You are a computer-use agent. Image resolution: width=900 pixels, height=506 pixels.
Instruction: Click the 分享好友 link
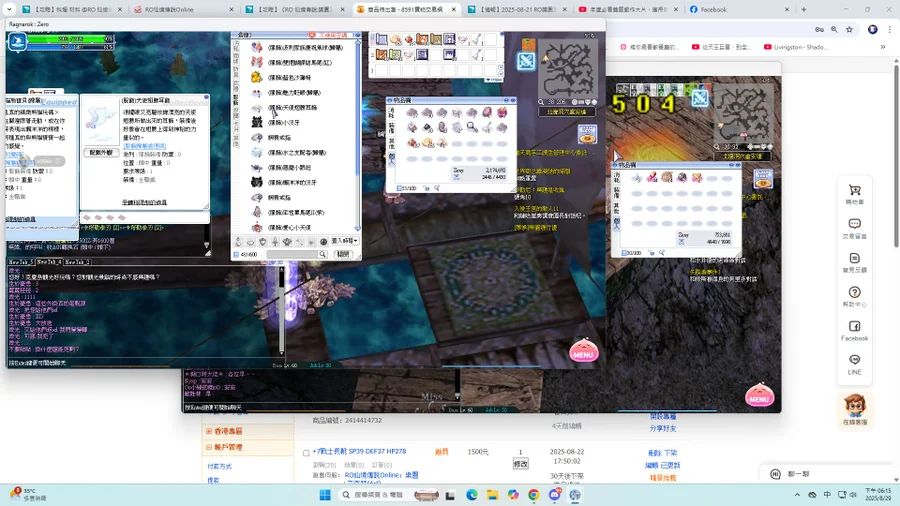tap(662, 429)
